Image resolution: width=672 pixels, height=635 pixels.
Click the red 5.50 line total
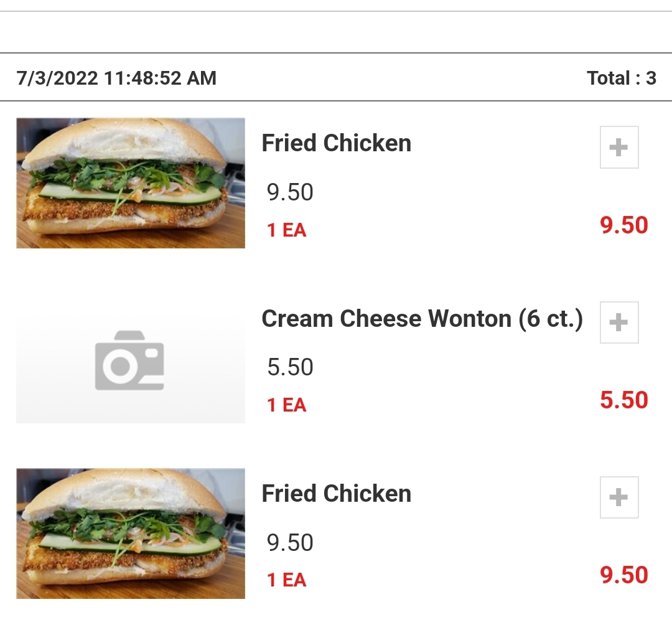pos(623,400)
